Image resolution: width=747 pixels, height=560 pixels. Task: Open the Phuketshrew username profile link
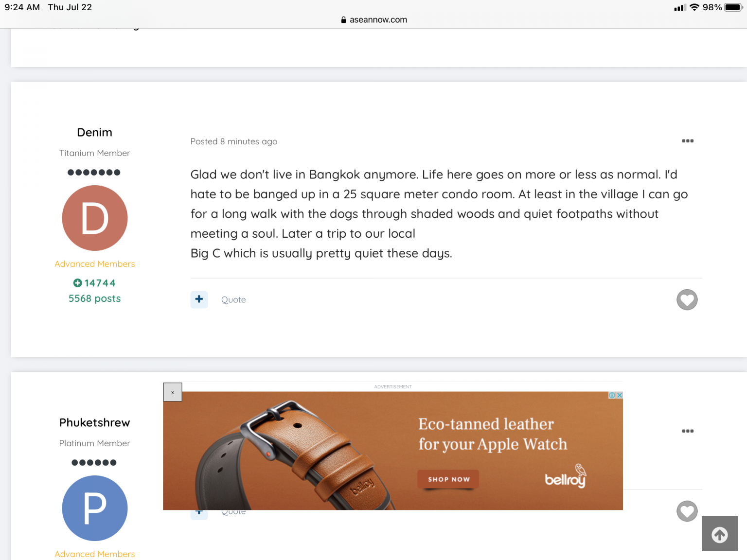pos(95,422)
